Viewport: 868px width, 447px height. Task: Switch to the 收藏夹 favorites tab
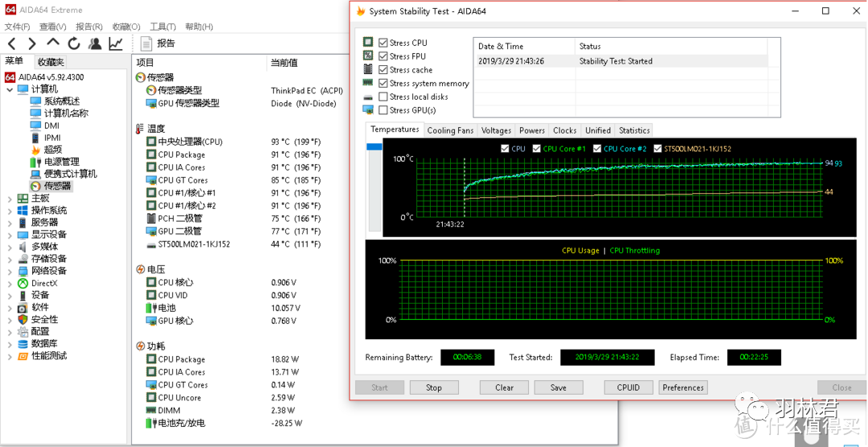pyautogui.click(x=51, y=62)
